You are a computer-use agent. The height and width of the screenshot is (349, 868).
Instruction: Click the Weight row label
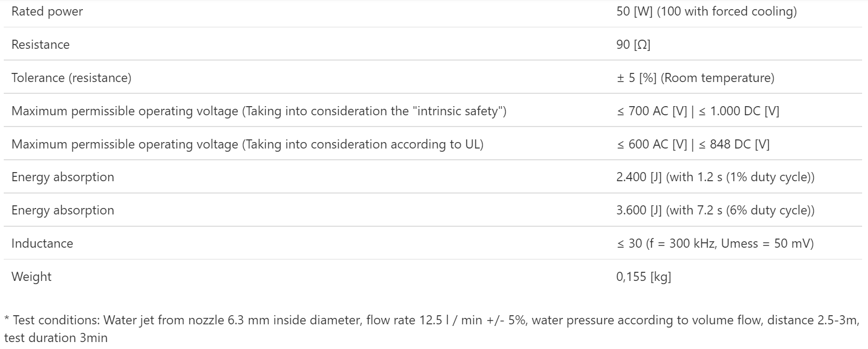(x=32, y=277)
